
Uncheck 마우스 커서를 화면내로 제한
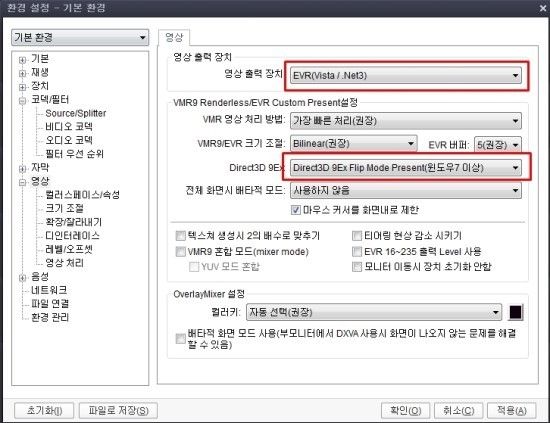click(x=296, y=210)
